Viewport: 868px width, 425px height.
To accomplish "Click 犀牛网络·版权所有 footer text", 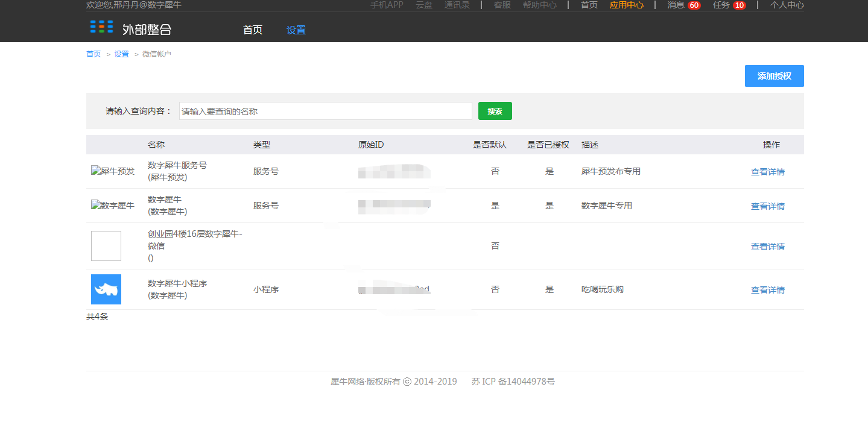I will pyautogui.click(x=366, y=382).
